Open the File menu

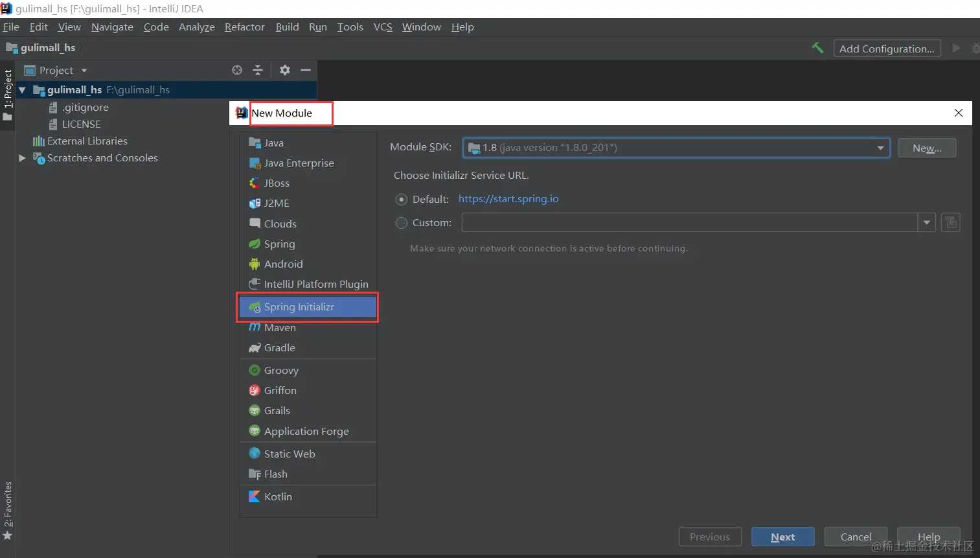pyautogui.click(x=11, y=27)
